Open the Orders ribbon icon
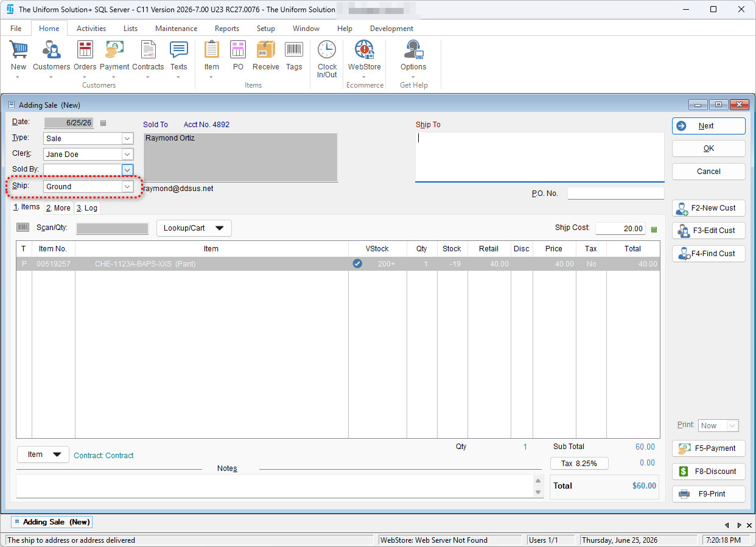 coord(85,50)
